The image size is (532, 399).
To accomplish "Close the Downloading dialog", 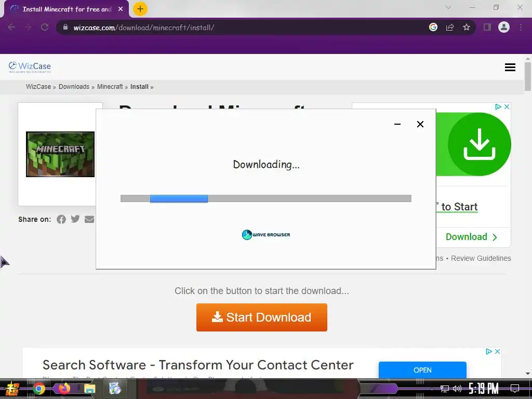I will [420, 124].
